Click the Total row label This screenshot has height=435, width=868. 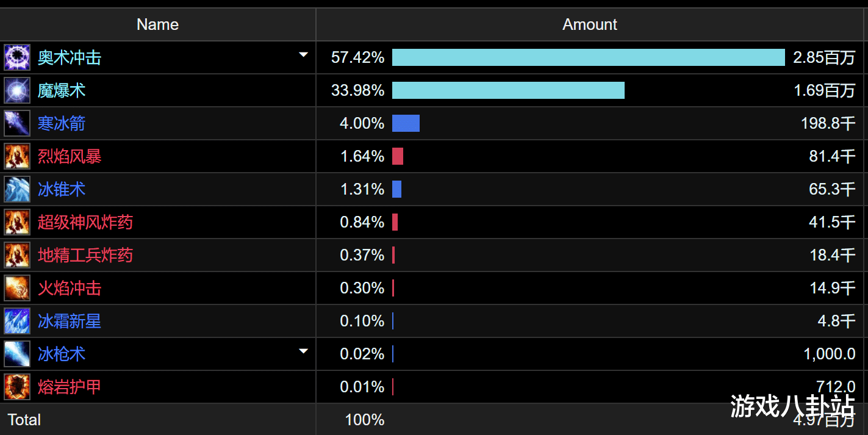[x=24, y=420]
